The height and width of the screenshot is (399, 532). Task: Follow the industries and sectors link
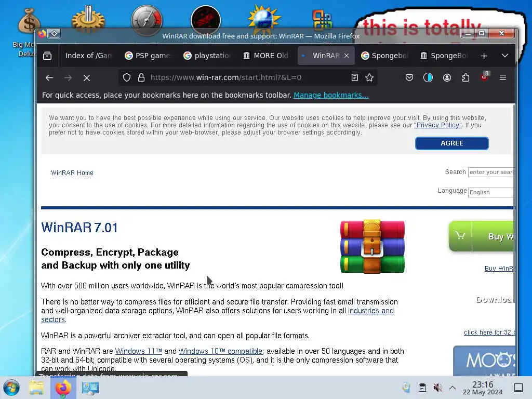(x=371, y=311)
